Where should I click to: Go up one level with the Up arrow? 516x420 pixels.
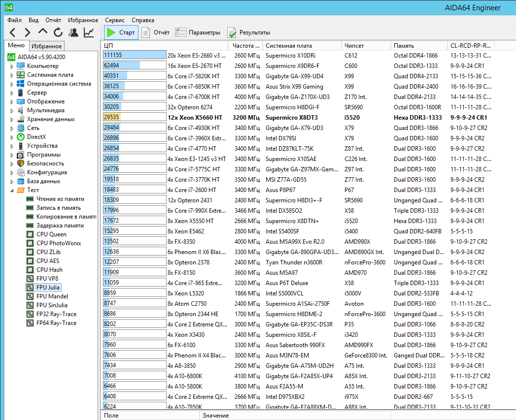point(42,32)
